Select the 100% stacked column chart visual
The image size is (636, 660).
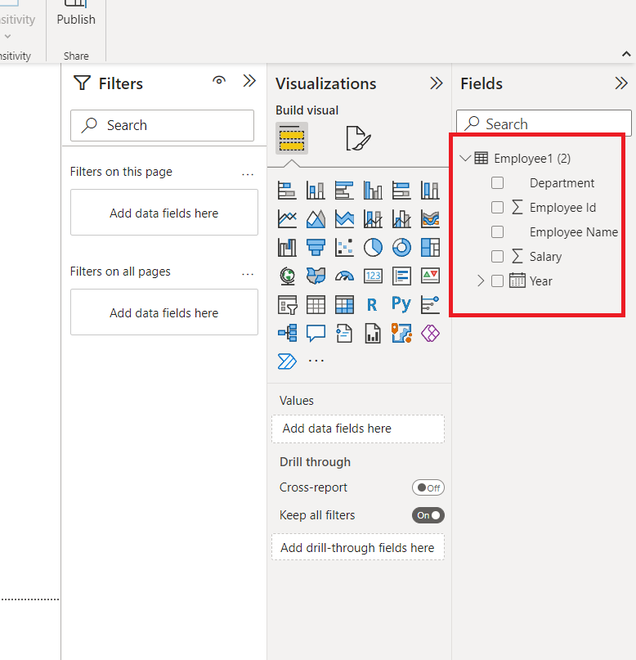tap(430, 190)
